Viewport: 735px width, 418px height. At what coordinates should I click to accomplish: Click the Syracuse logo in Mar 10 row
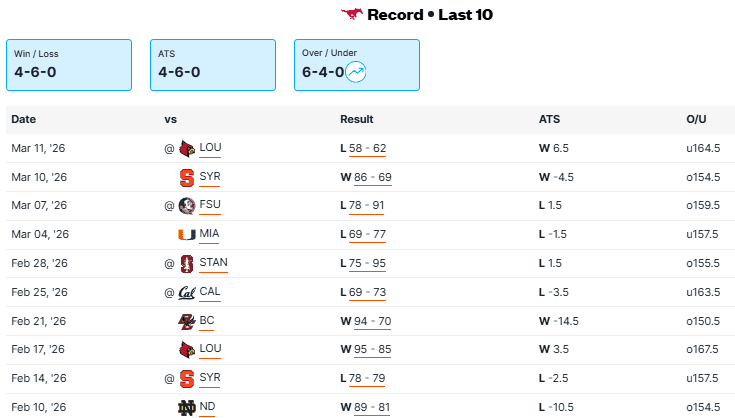[x=186, y=177]
